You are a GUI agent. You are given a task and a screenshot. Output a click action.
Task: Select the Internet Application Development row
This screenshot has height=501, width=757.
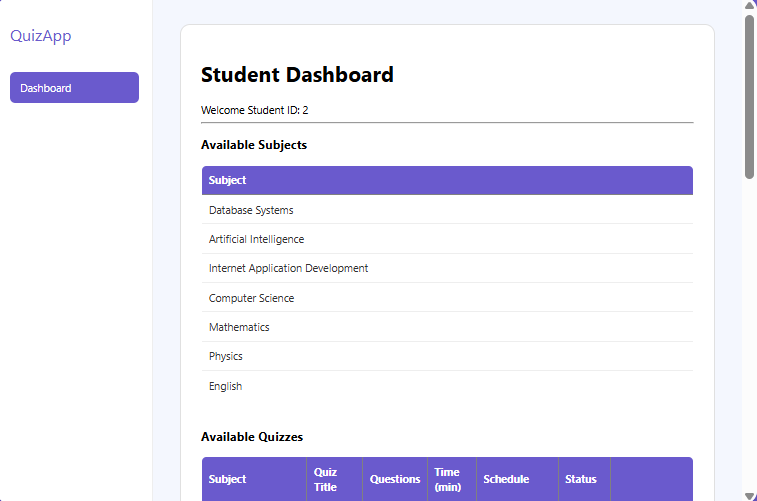[447, 268]
